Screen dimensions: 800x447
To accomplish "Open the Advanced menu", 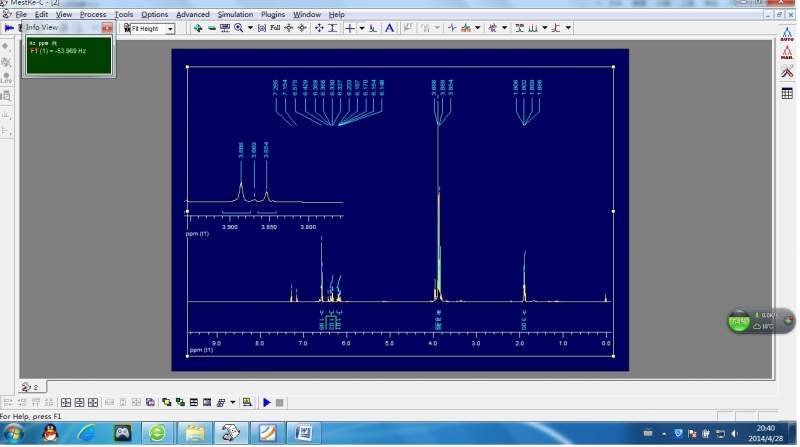I will click(193, 14).
